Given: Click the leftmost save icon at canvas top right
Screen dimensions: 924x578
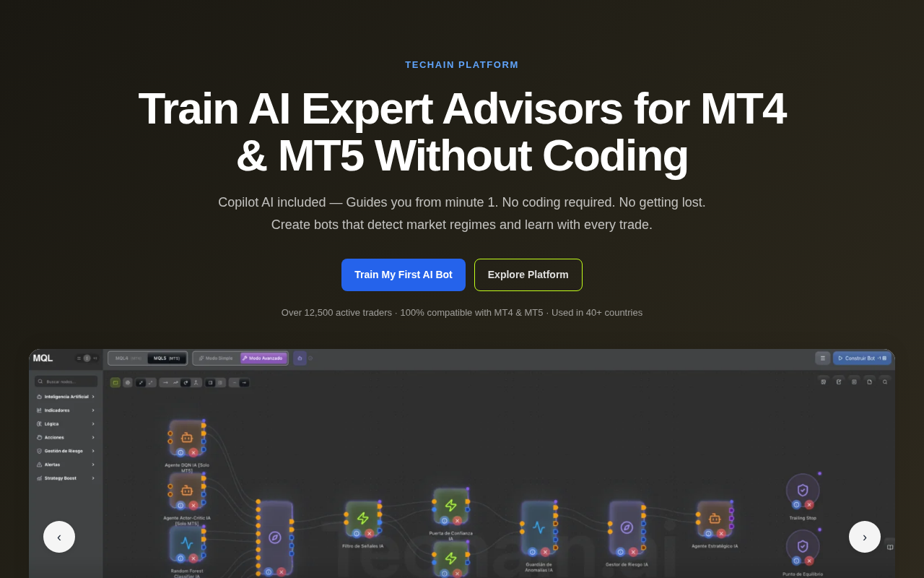Looking at the screenshot, I should (824, 382).
